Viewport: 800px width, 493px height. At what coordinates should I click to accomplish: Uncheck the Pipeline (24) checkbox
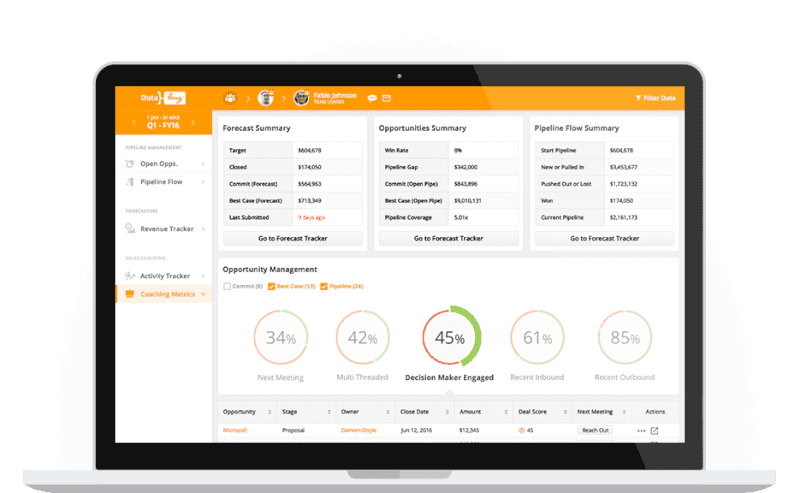[x=324, y=287]
